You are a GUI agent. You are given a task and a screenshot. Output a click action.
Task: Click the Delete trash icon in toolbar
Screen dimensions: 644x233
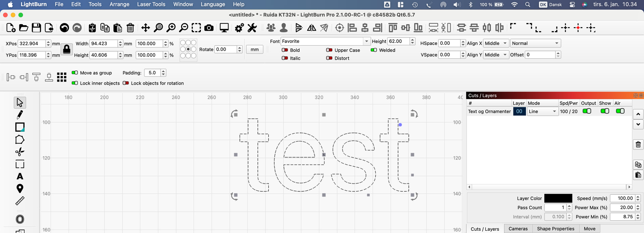coord(130,28)
